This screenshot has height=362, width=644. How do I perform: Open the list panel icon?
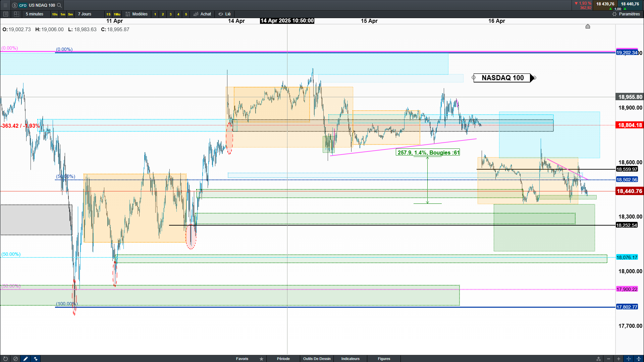(x=5, y=14)
